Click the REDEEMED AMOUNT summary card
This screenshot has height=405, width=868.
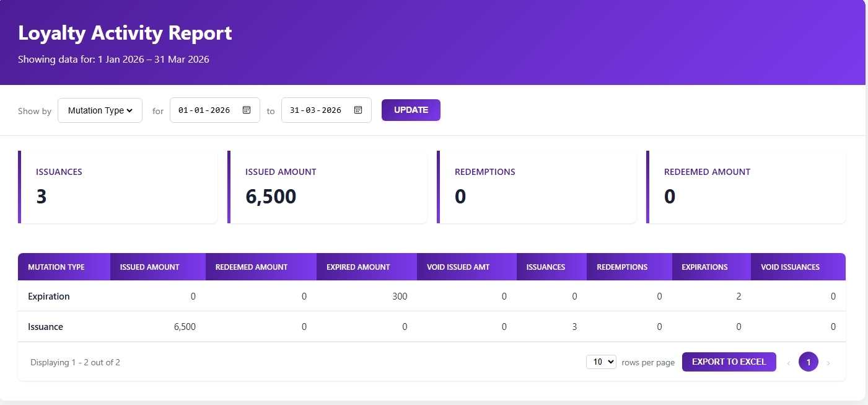coord(746,186)
